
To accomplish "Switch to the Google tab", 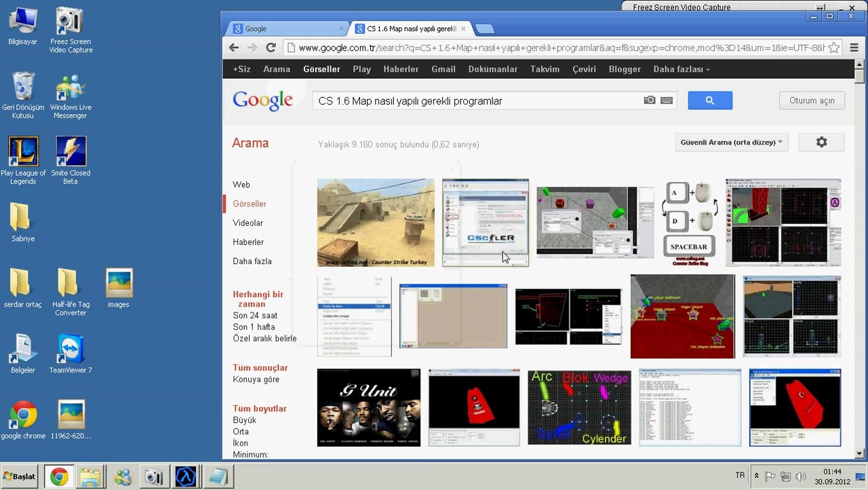I will pos(287,29).
